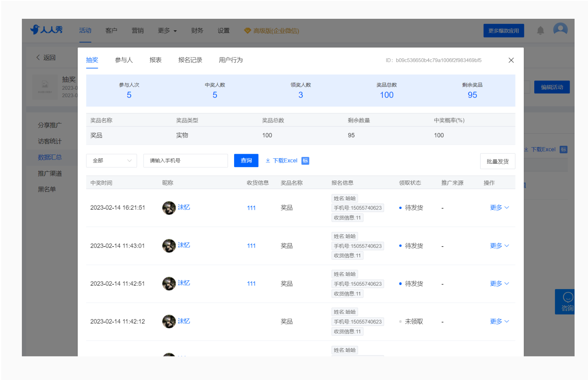
Task: Switch to the 参与人 tab
Action: pyautogui.click(x=124, y=60)
